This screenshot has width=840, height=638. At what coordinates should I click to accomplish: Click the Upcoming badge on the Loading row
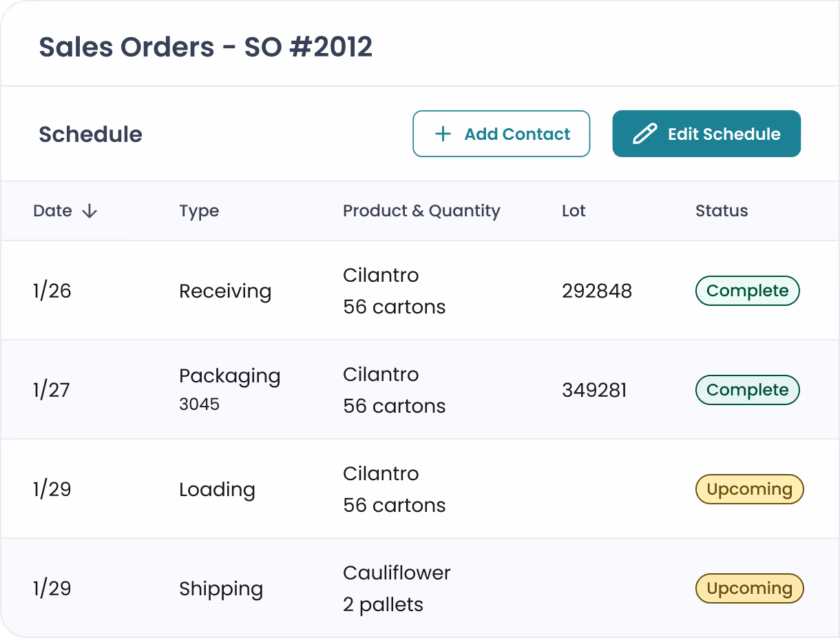[x=749, y=489]
